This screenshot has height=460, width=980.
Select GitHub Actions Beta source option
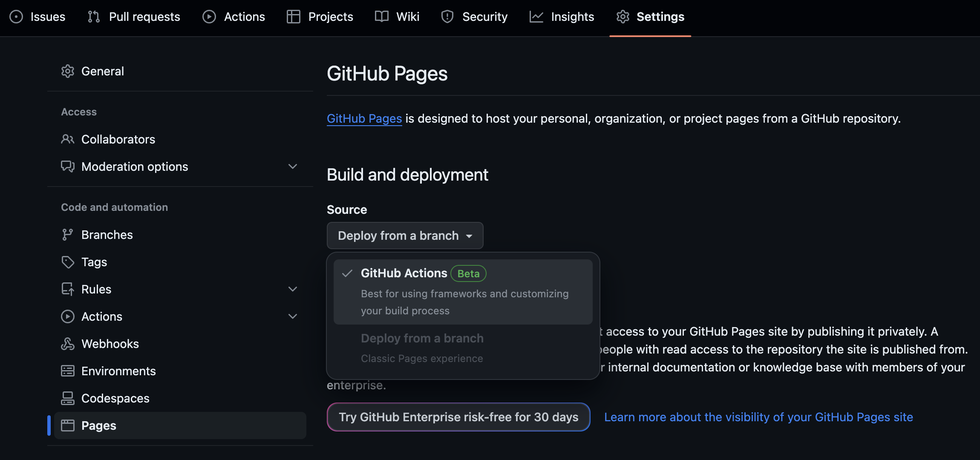463,292
